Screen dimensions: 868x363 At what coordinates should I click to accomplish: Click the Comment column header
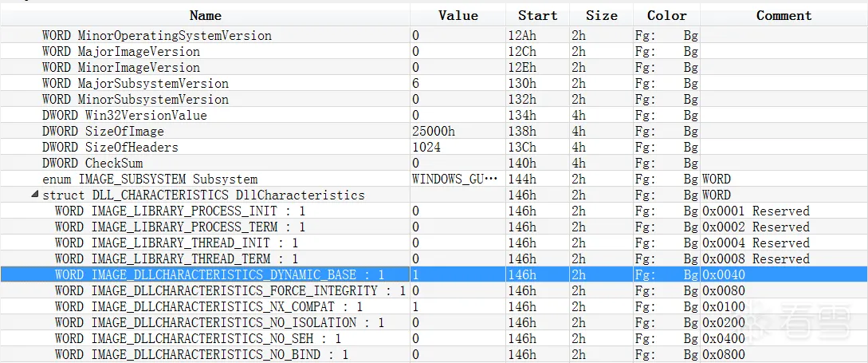[x=784, y=15]
